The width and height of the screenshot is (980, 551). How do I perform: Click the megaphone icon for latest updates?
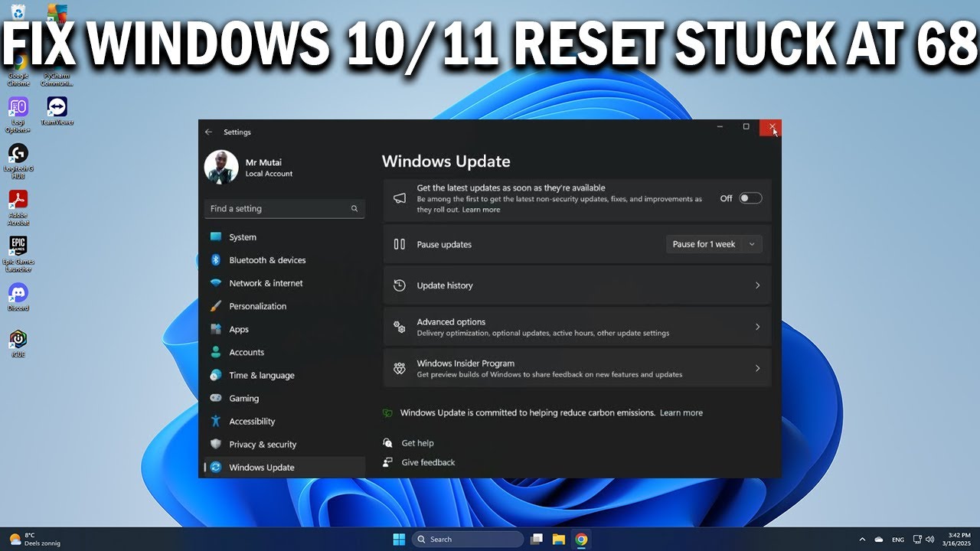(x=400, y=198)
